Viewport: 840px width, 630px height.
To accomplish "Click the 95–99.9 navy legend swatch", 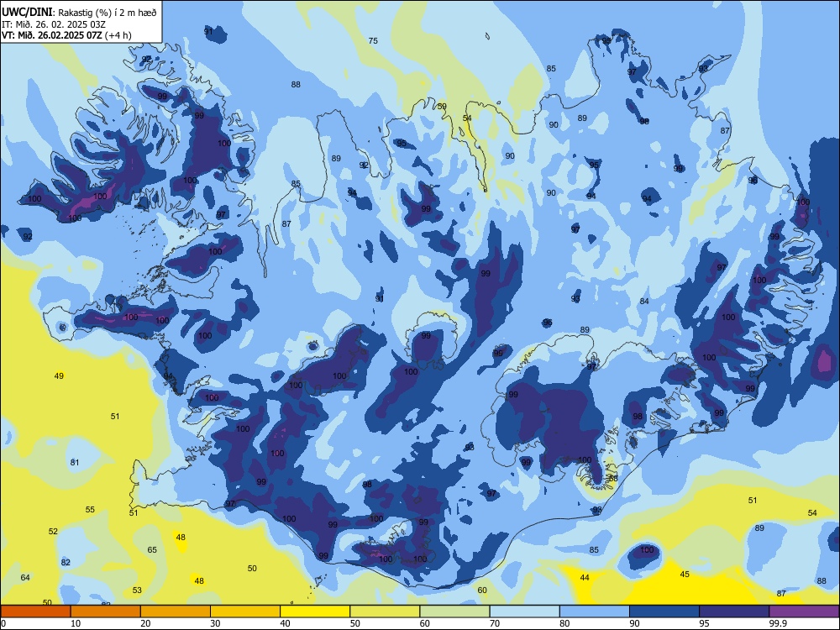I will click(x=734, y=612).
